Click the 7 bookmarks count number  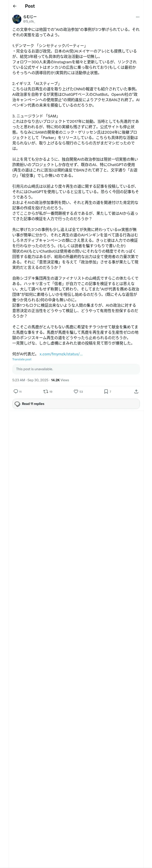pos(110,392)
